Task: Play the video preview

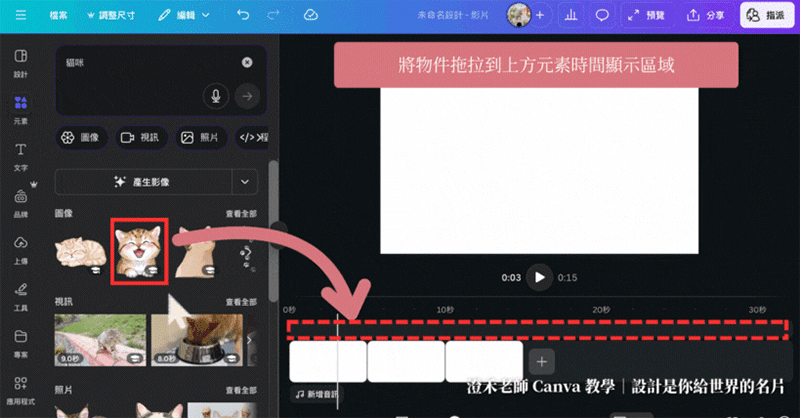Action: pyautogui.click(x=539, y=277)
